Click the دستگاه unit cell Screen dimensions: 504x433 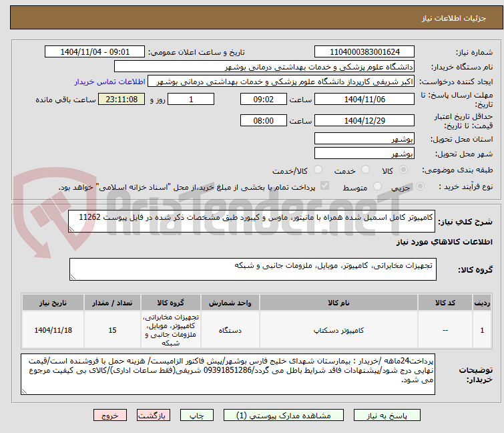230,330
